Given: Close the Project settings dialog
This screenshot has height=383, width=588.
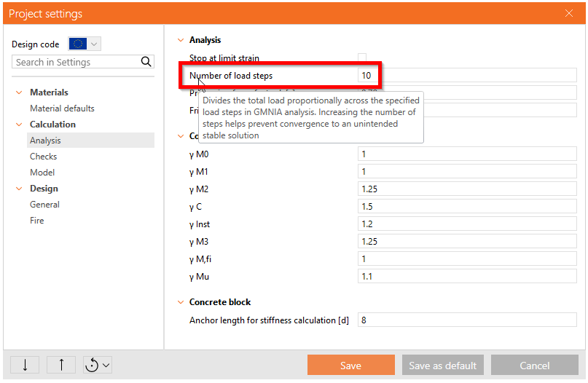Looking at the screenshot, I should (569, 13).
